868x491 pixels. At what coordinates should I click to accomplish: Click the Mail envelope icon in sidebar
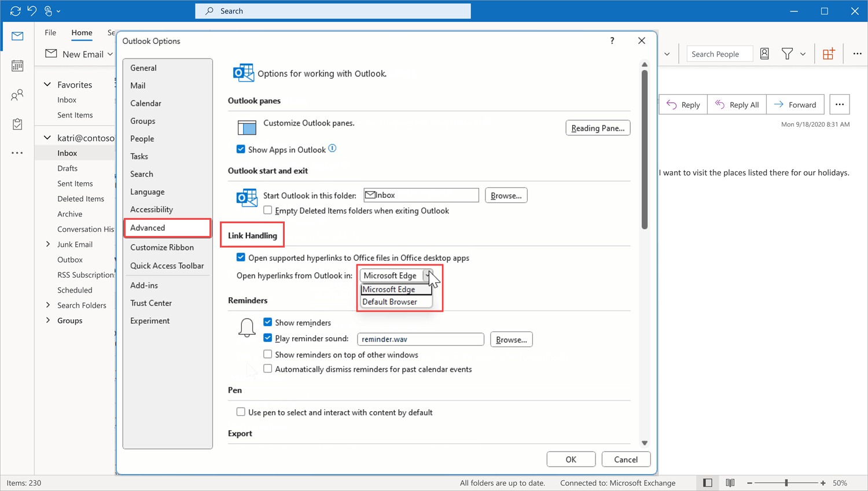tap(17, 36)
